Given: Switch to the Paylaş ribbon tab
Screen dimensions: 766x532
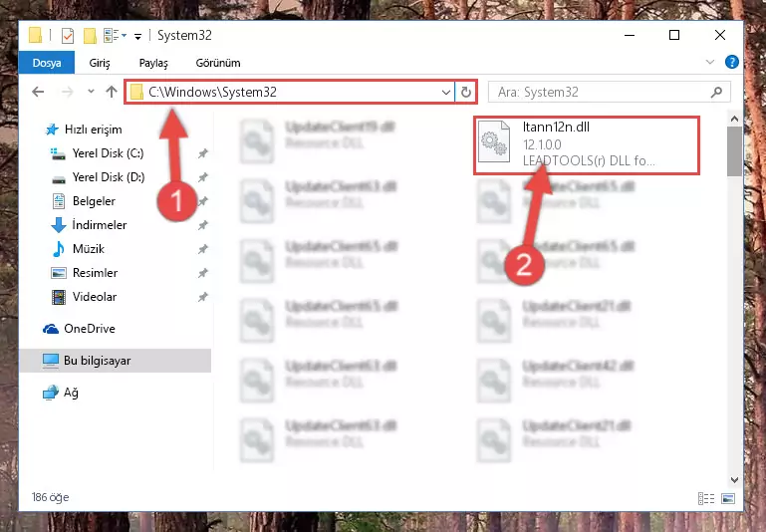Looking at the screenshot, I should click(153, 63).
